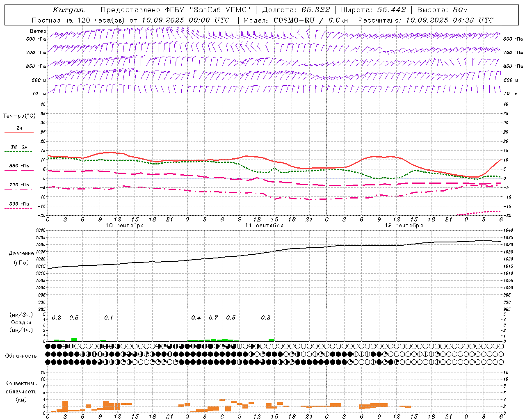Click the forecast line "Прогноз на 120 часа(ов)"
Screen dimensions: 525x420
(x=79, y=20)
